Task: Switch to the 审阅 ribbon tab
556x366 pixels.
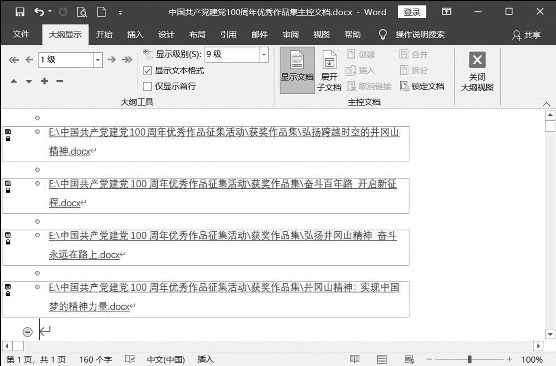Action: pos(291,34)
